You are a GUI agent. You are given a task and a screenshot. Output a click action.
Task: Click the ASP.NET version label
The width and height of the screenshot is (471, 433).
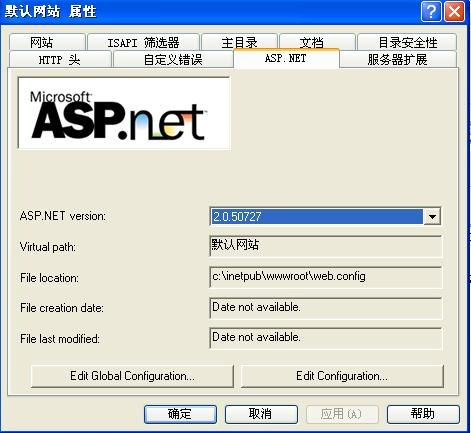click(63, 216)
